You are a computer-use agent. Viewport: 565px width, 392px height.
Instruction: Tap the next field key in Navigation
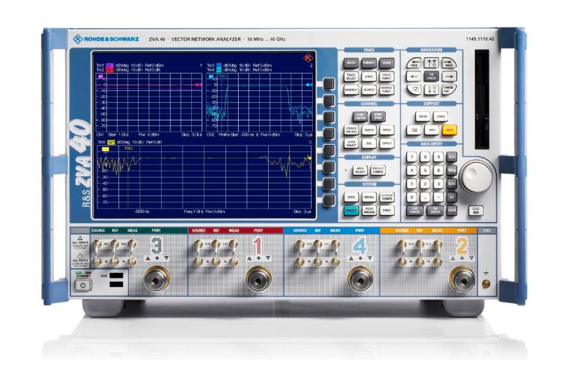449,64
